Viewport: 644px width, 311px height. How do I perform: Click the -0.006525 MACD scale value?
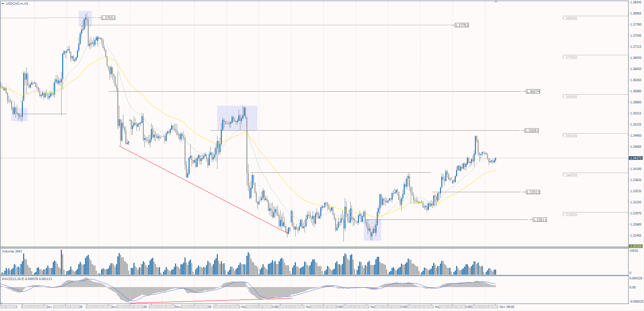[x=636, y=302]
